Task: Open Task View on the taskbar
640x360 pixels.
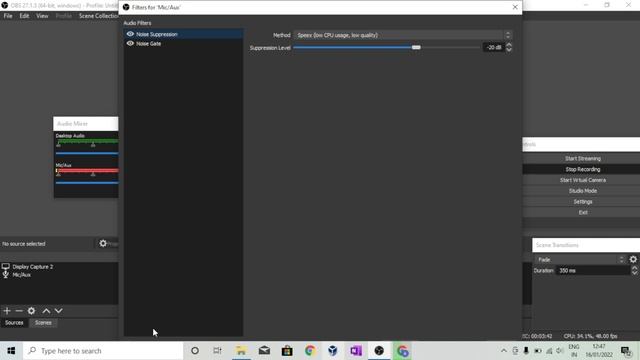Action: pyautogui.click(x=218, y=351)
